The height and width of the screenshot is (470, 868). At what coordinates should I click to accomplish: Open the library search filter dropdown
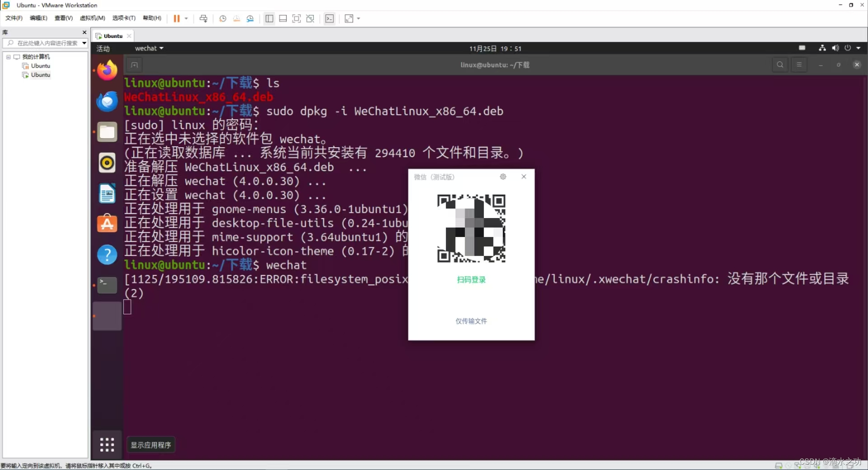click(x=84, y=43)
